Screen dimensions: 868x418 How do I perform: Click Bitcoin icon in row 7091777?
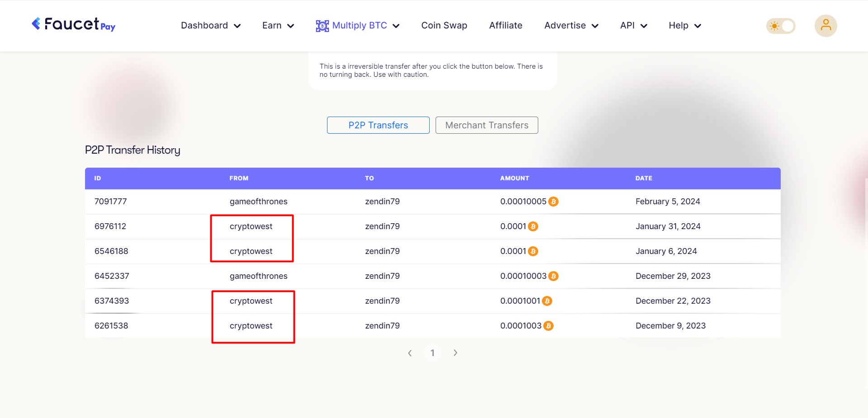(x=553, y=202)
